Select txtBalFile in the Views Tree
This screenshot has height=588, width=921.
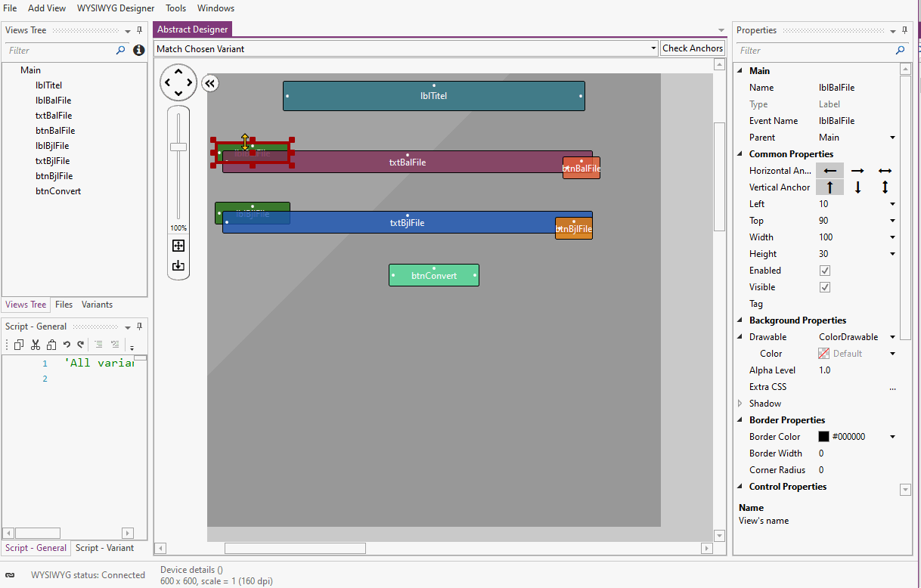click(x=54, y=116)
